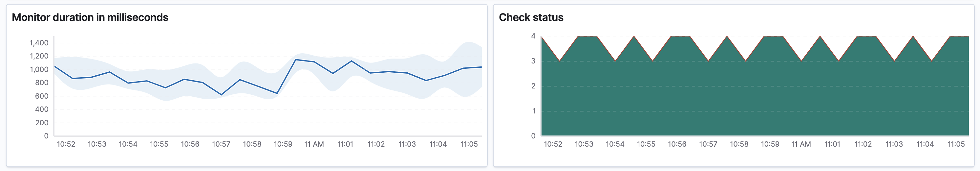Click the 1,400 label on duration y-axis

[x=39, y=43]
